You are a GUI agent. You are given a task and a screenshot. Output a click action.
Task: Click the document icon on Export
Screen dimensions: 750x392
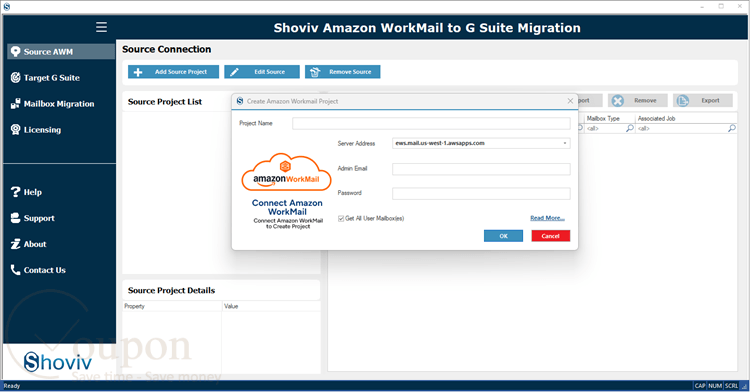point(683,100)
